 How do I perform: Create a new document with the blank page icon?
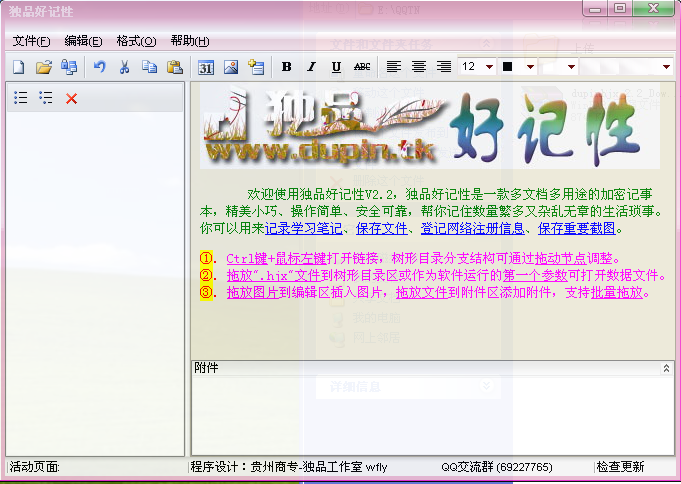tap(19, 67)
